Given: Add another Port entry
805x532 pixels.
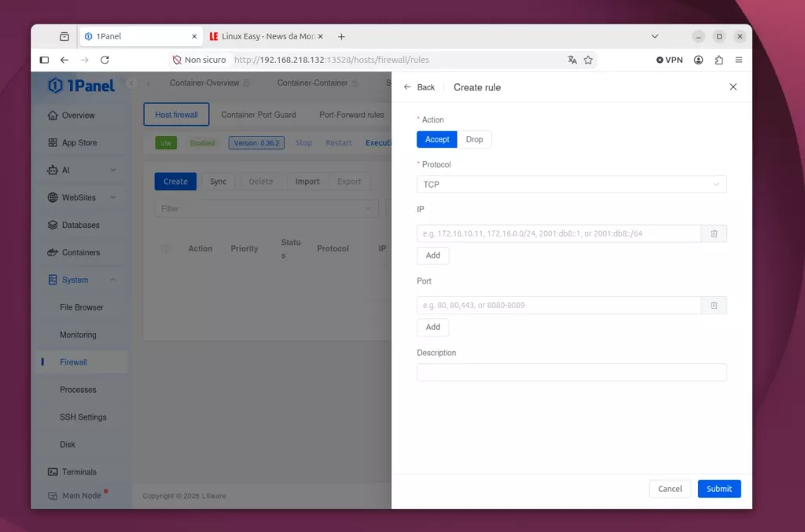Looking at the screenshot, I should 433,328.
